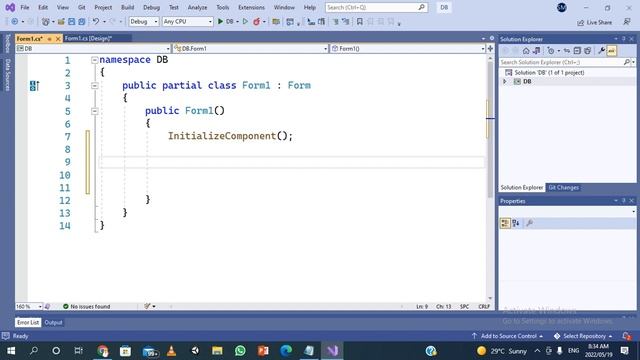
Task: Click Properties wrench icon in Solution Explorer
Action: pyautogui.click(x=601, y=51)
